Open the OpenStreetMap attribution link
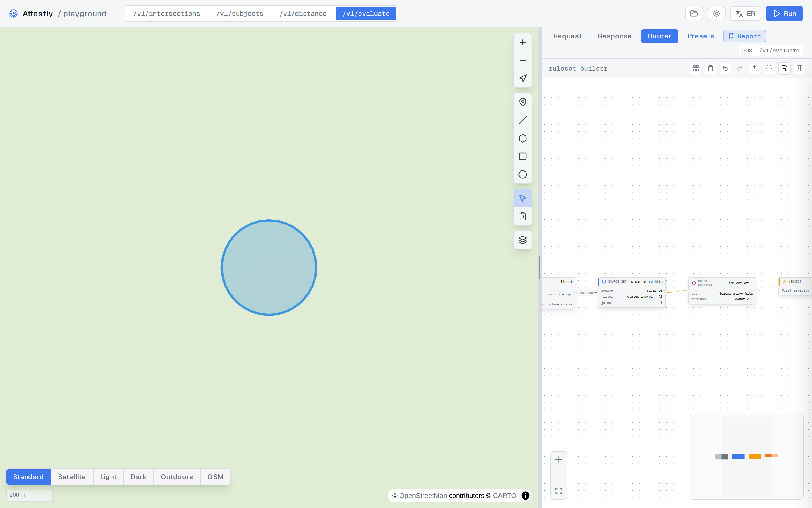This screenshot has height=508, width=812. click(x=423, y=496)
